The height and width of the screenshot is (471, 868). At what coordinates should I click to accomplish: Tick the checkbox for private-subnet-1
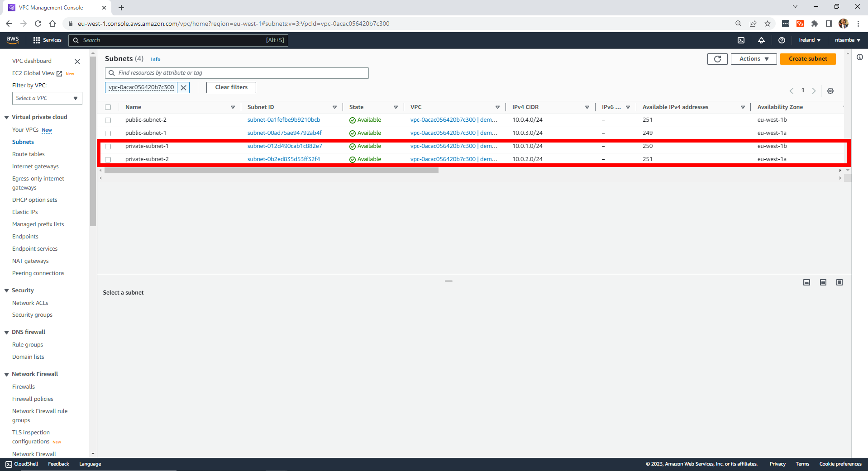pos(108,147)
